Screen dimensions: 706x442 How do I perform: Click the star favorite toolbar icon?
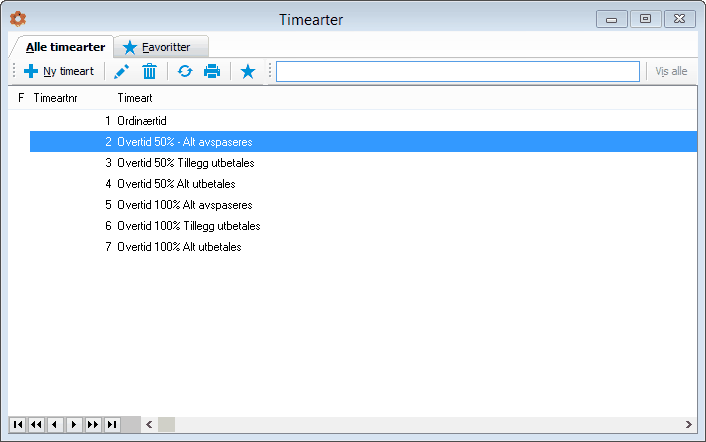point(248,71)
